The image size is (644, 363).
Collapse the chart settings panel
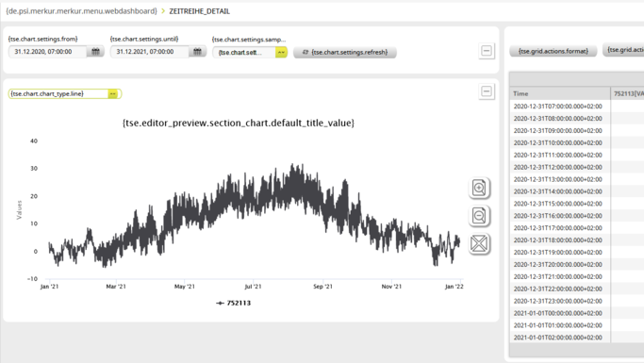click(x=487, y=51)
